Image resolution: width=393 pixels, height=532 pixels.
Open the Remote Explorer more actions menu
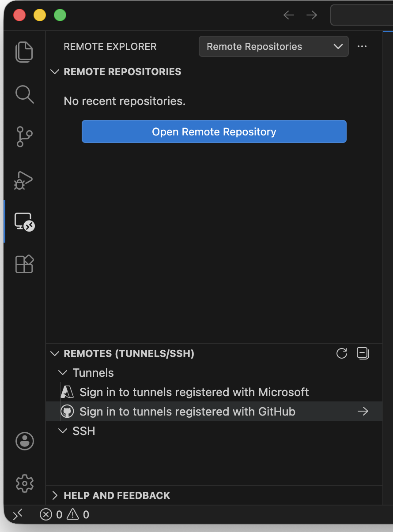tap(362, 46)
